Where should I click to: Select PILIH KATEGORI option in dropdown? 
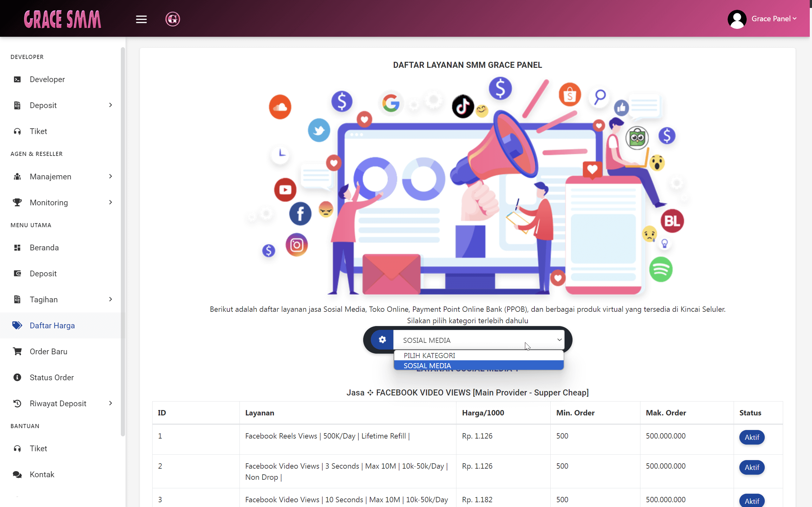coord(429,356)
